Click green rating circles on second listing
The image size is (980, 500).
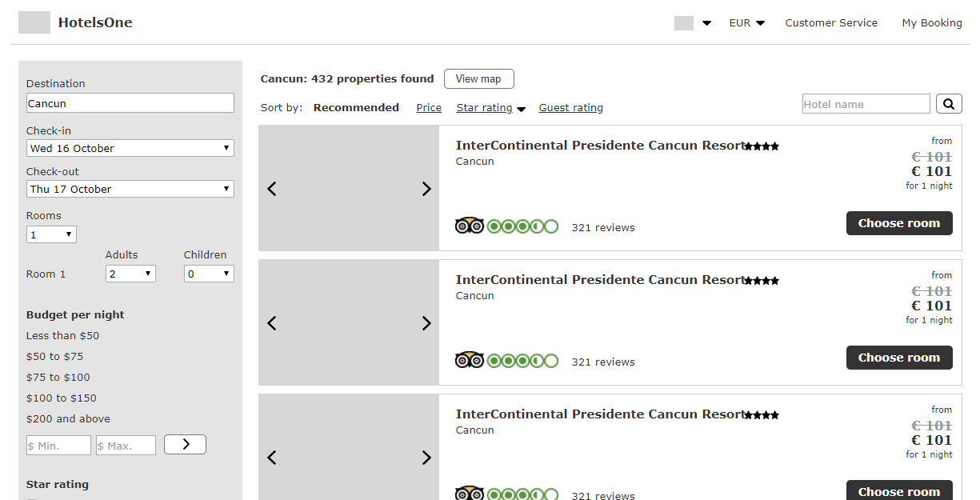coord(523,361)
